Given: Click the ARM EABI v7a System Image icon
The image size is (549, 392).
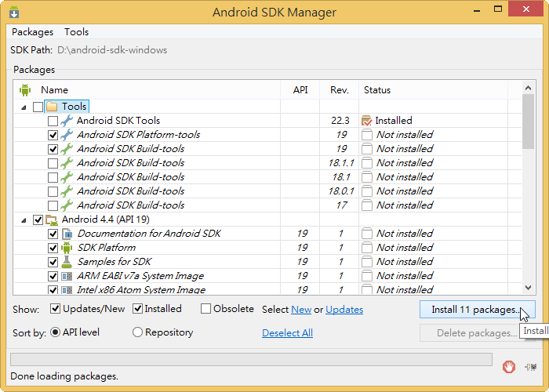Looking at the screenshot, I should click(67, 276).
